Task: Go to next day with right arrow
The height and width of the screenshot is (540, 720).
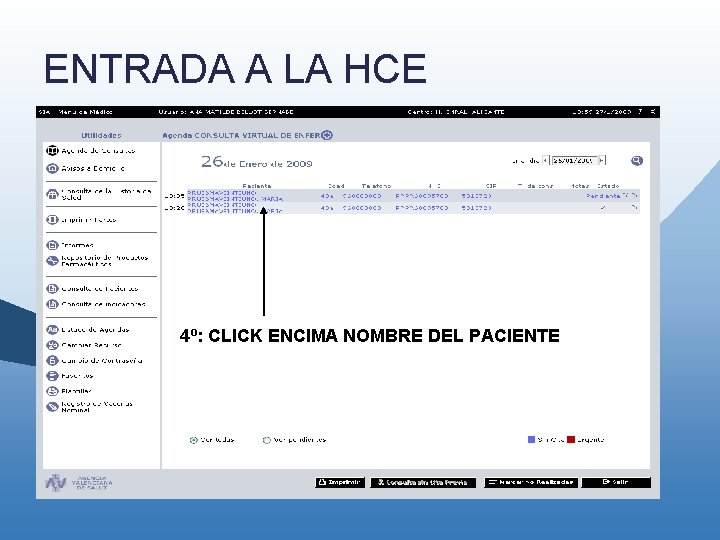Action: click(x=602, y=160)
